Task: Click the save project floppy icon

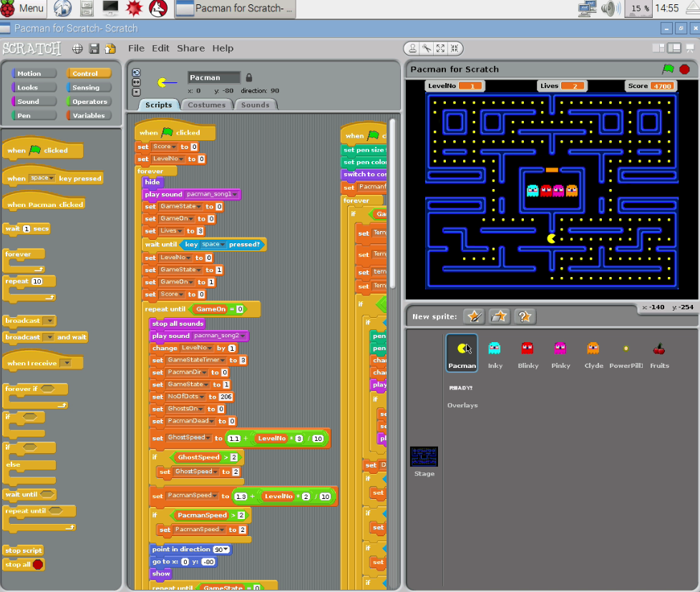Action: 94,49
